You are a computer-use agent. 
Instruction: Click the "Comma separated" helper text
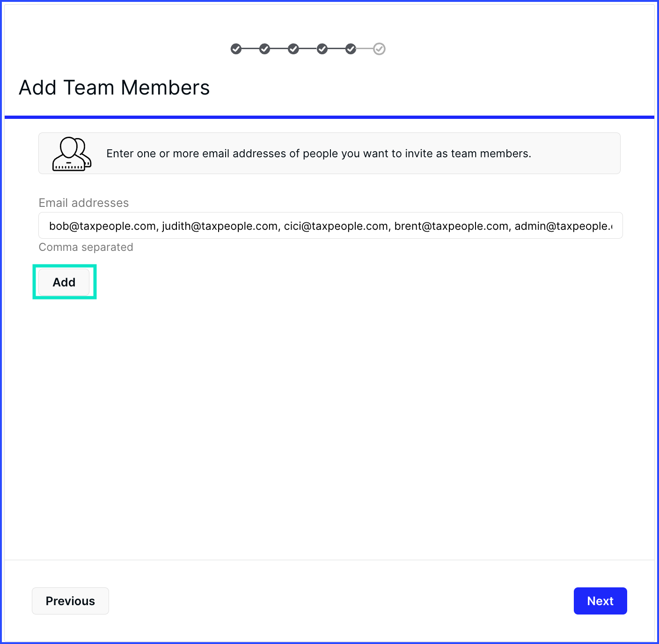(86, 247)
